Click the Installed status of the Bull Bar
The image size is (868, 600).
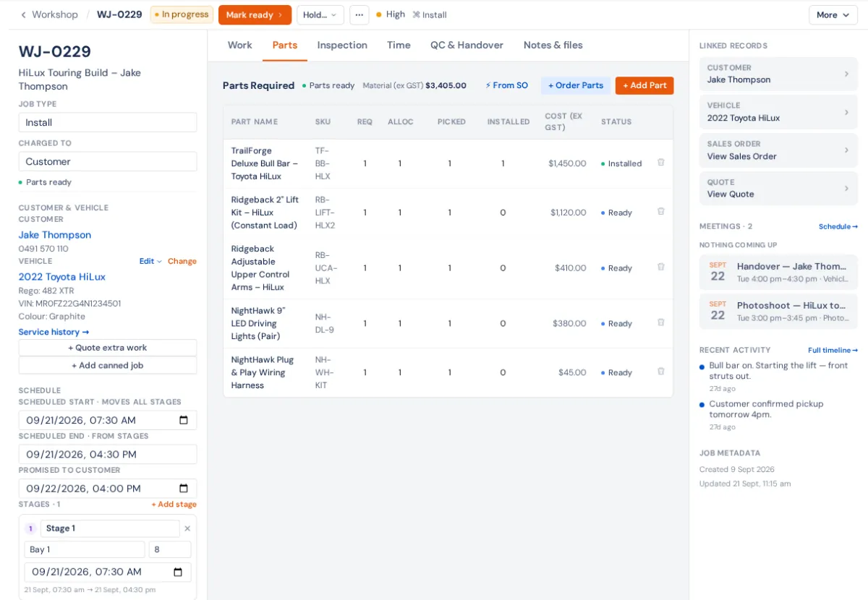click(x=621, y=163)
